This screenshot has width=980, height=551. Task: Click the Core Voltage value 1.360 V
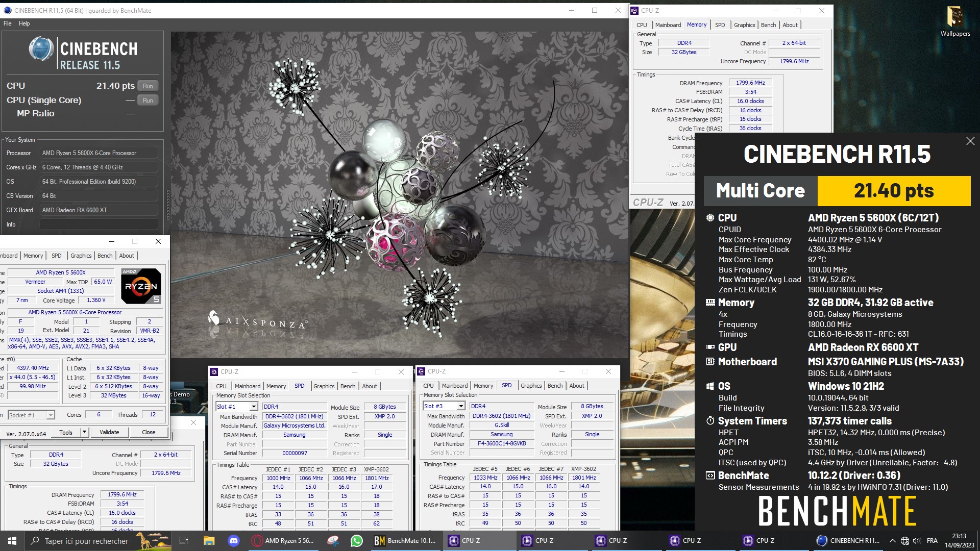(x=96, y=300)
